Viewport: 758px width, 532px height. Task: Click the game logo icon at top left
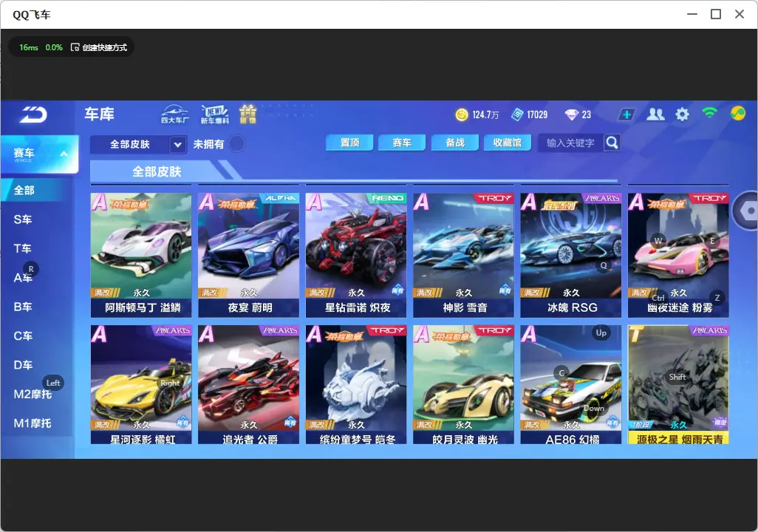(x=33, y=115)
